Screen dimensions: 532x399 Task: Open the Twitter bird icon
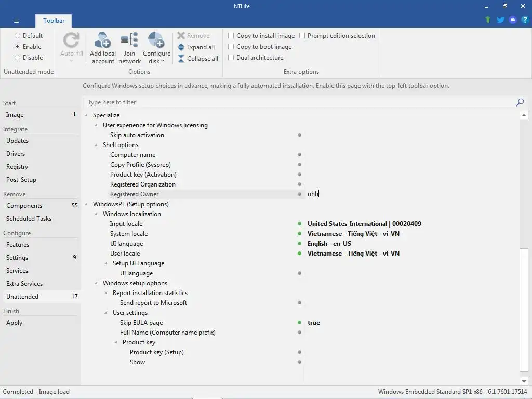(500, 20)
